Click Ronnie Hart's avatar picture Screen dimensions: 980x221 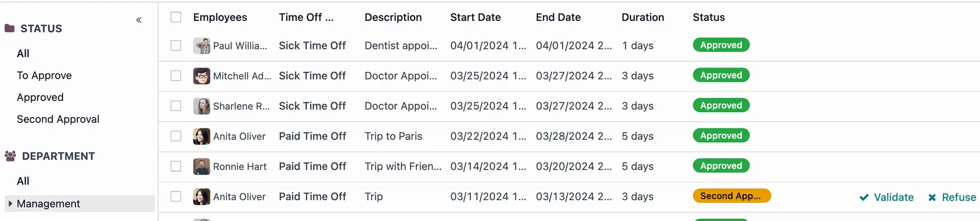pos(201,166)
